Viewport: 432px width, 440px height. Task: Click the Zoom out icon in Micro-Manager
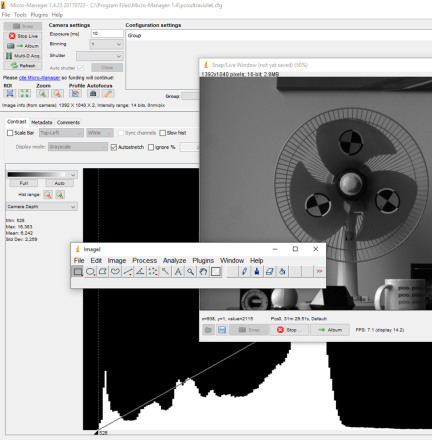(57, 94)
